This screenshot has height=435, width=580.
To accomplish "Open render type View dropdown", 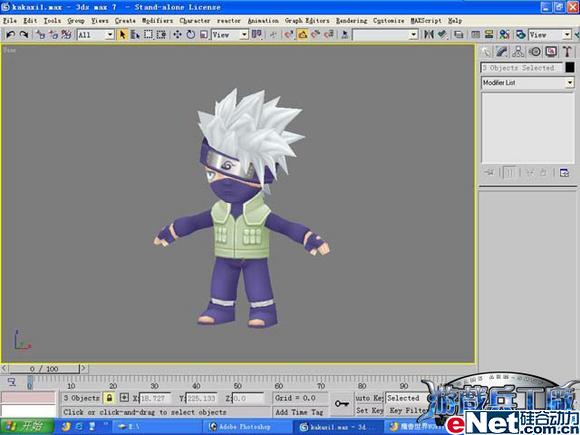I will [x=550, y=35].
